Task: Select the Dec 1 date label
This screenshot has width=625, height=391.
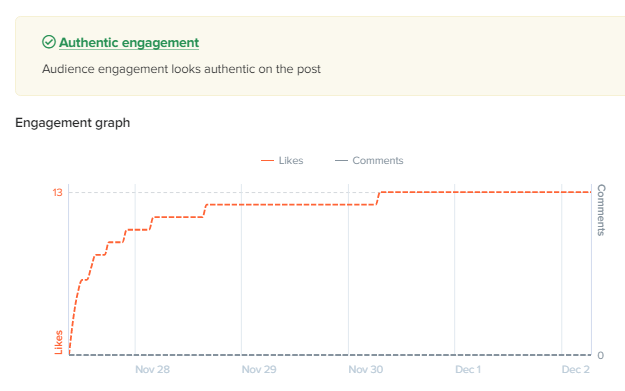Action: [x=468, y=369]
